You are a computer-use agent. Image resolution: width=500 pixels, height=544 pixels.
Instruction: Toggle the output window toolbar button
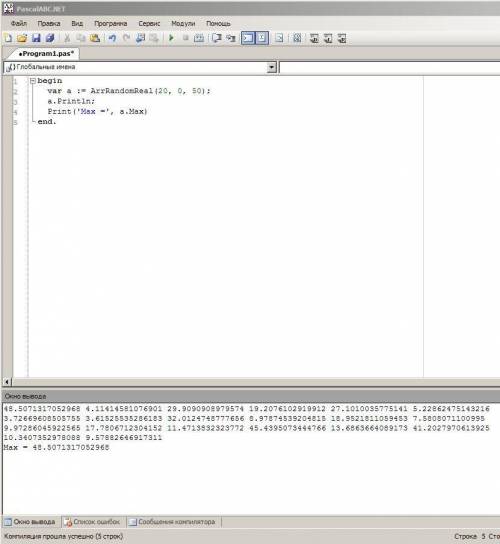(x=248, y=38)
